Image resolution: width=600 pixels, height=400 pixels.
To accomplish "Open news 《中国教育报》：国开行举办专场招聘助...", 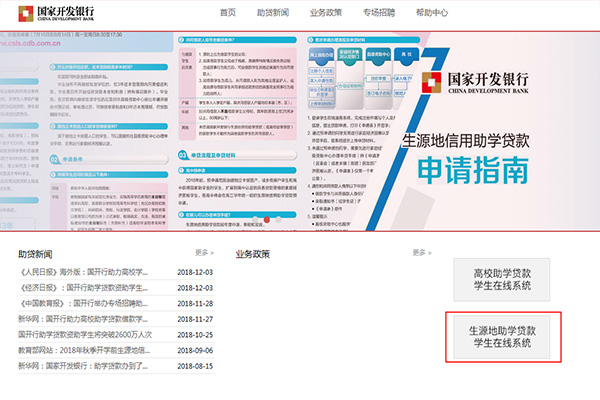I will point(83,304).
